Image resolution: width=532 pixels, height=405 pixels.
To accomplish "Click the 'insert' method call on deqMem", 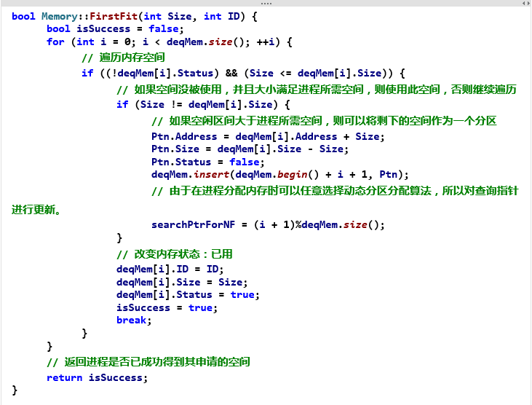I will [211, 175].
